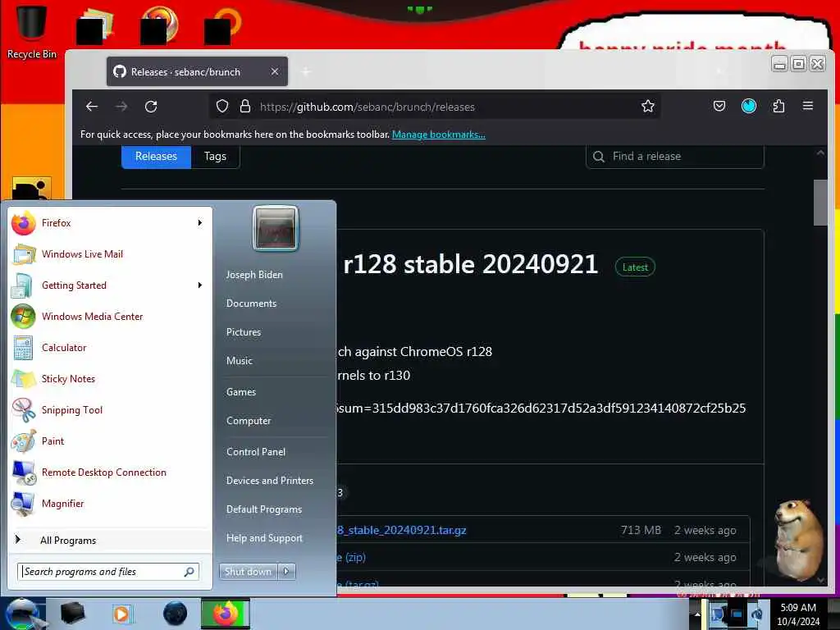Click the Firefox address bar URL
Image resolution: width=840 pixels, height=630 pixels.
coord(367,107)
